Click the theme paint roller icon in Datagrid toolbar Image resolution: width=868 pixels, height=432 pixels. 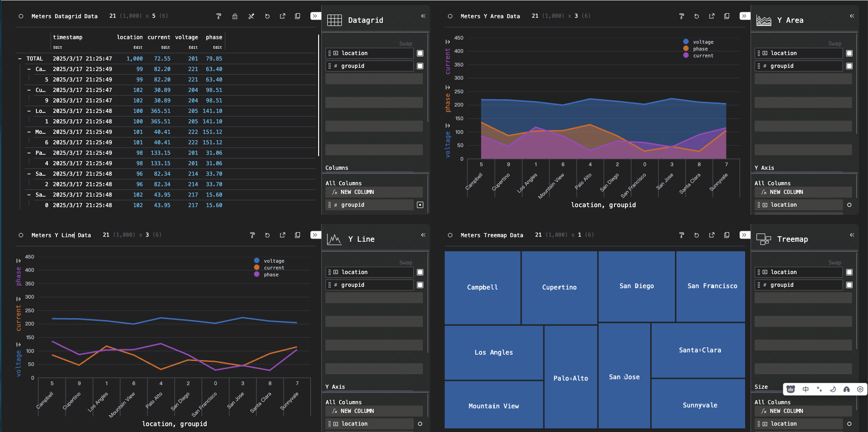[218, 16]
